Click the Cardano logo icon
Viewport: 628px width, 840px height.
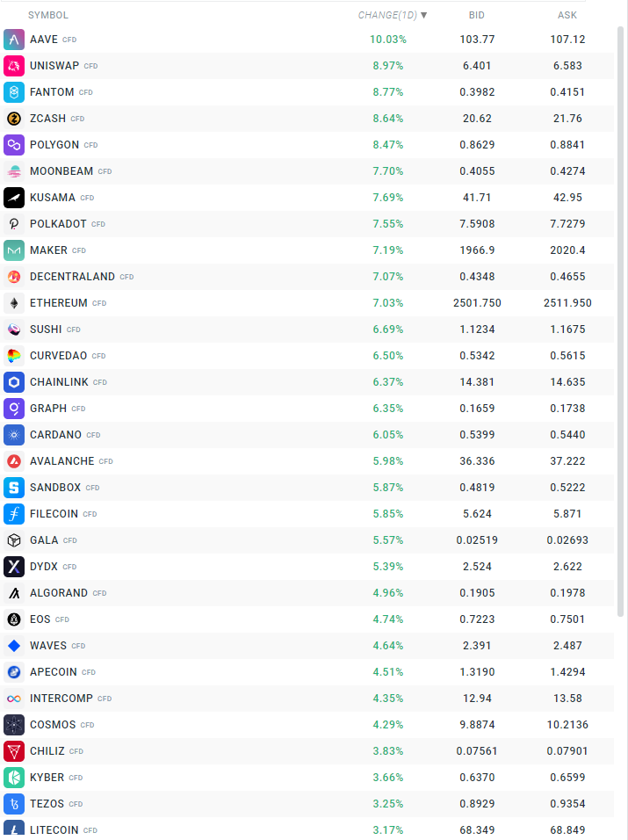coord(14,435)
